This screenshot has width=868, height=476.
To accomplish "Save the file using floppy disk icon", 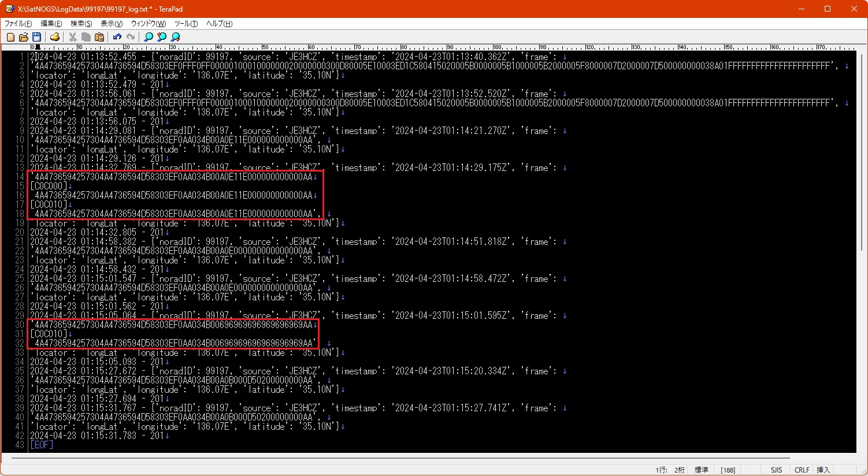I will pyautogui.click(x=36, y=37).
